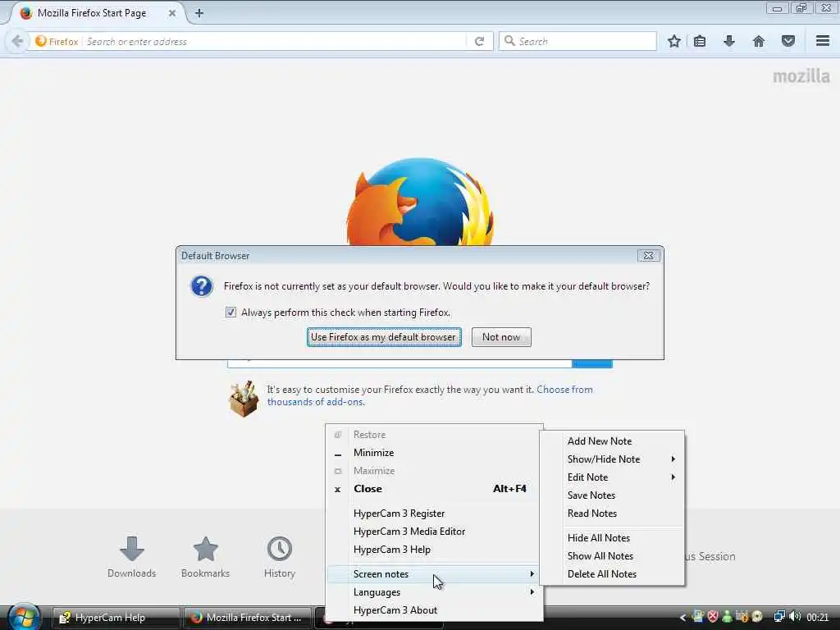Viewport: 840px width, 630px height.
Task: Click the Bookmarks star shortcut on the start page
Action: click(205, 557)
